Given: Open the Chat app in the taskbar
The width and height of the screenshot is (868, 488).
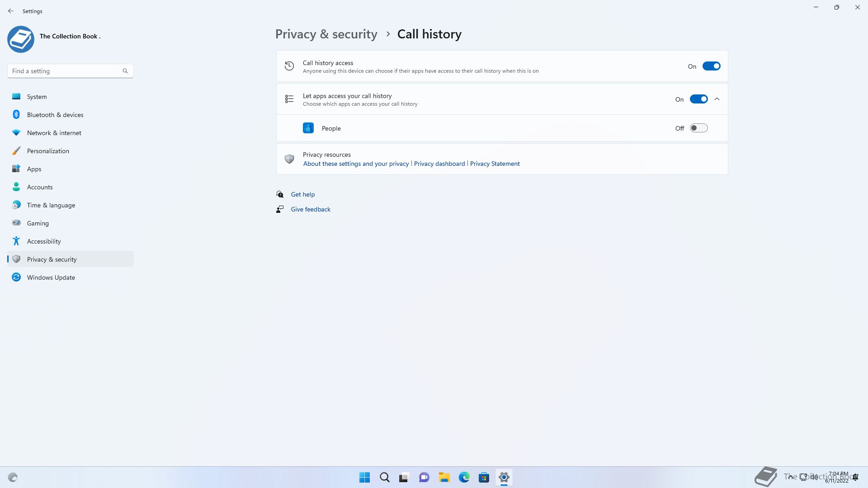Looking at the screenshot, I should 424,477.
